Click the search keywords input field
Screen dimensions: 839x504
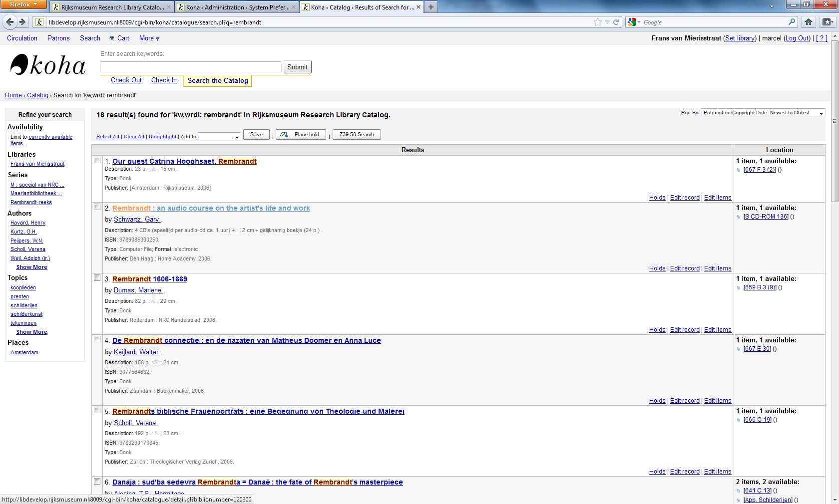click(x=191, y=67)
